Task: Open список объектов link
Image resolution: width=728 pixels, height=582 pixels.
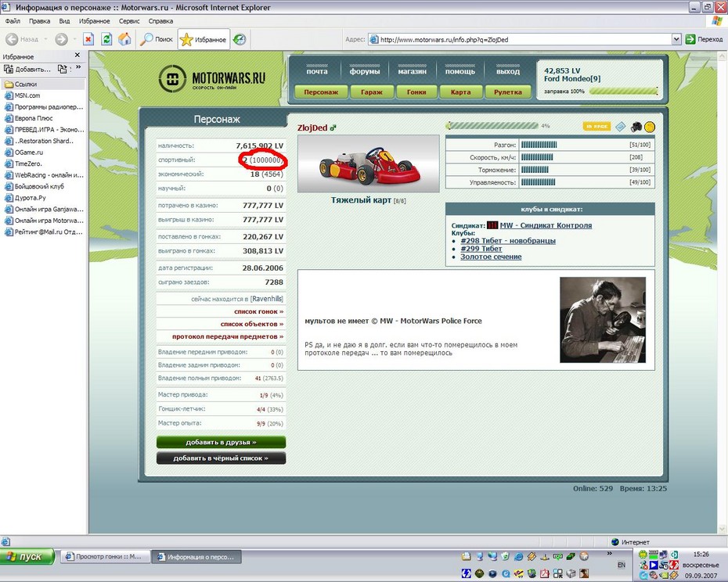Action: tap(252, 324)
